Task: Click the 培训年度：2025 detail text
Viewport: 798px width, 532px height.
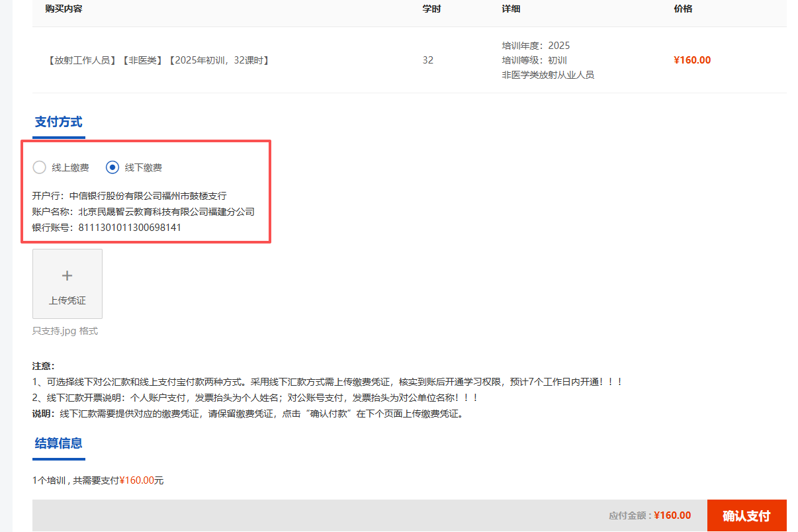Action: 535,46
